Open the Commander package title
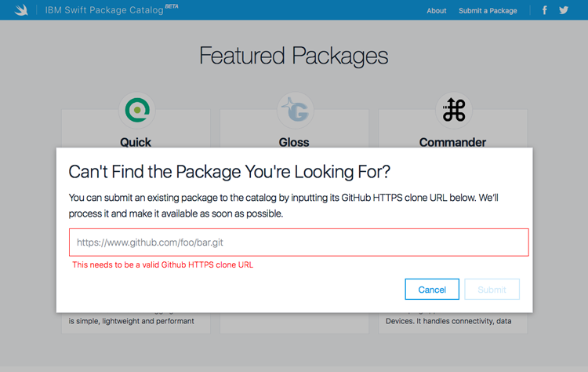Image resolution: width=588 pixels, height=372 pixels. (452, 142)
